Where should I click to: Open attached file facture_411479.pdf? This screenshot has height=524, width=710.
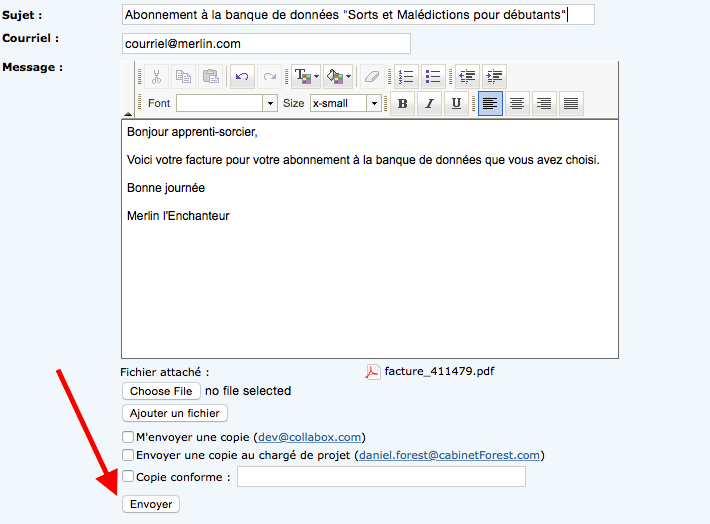pos(439,371)
